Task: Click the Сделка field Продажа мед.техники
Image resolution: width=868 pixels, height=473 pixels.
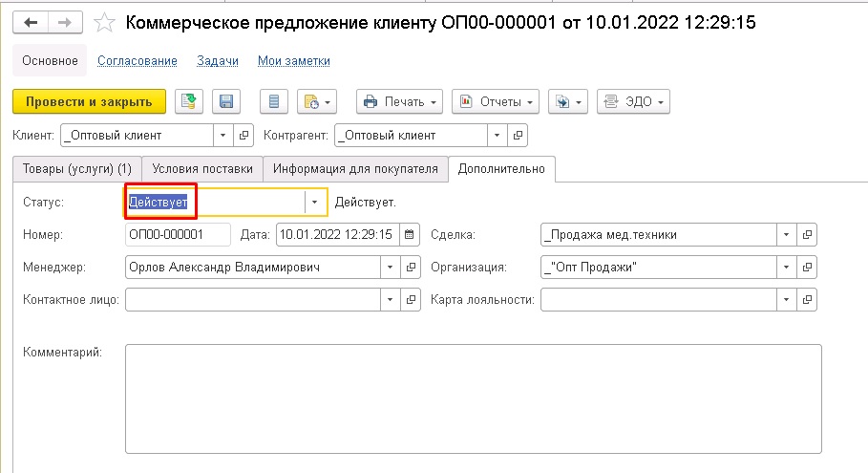Action: point(659,235)
